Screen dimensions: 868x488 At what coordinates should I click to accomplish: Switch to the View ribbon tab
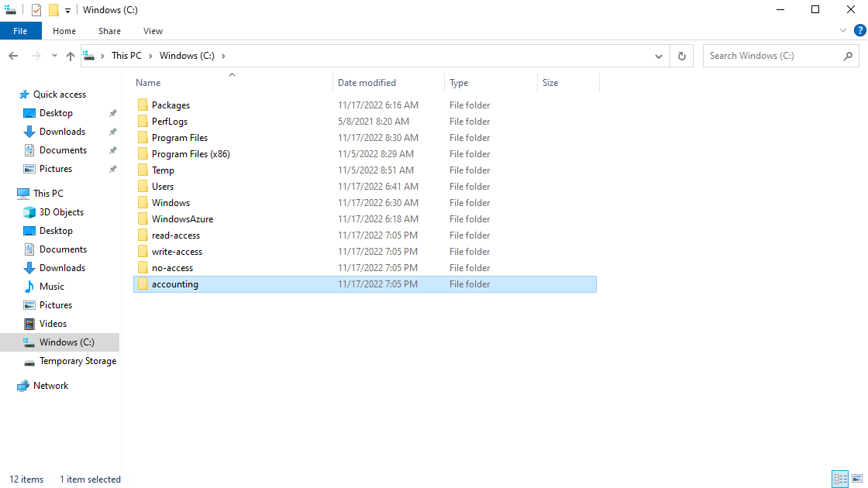pos(153,31)
